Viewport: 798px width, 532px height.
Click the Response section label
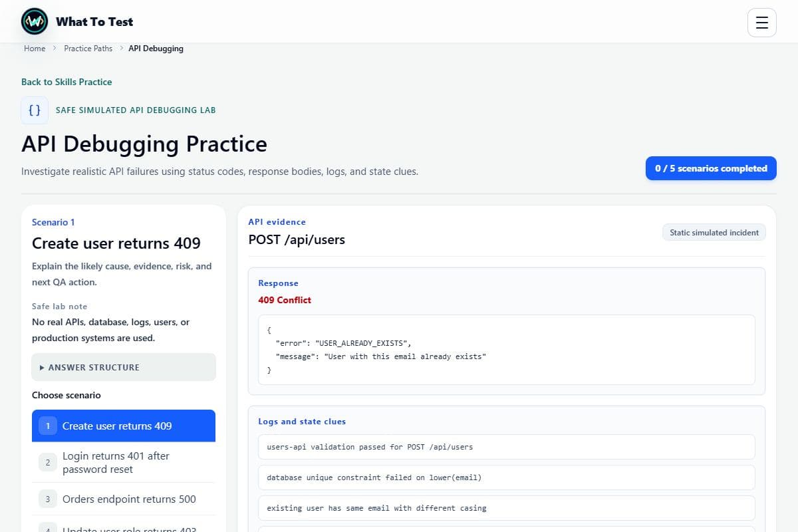point(278,283)
